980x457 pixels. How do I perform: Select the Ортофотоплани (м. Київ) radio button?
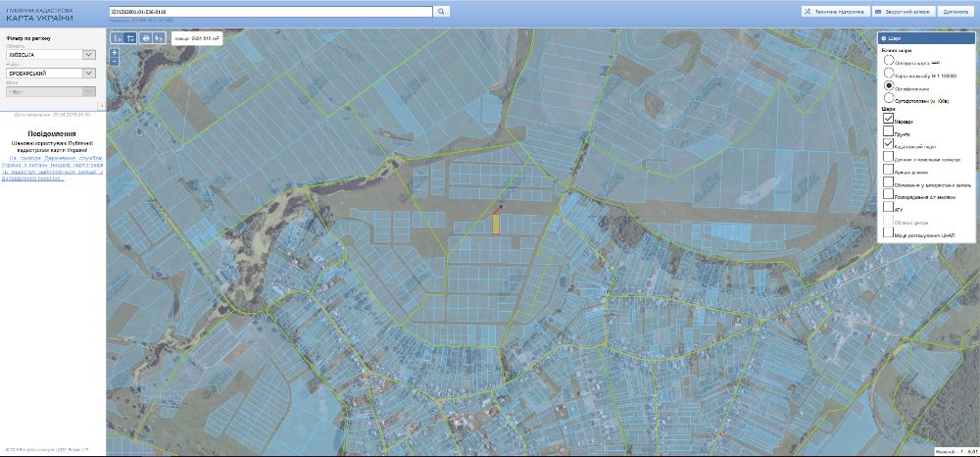click(x=889, y=98)
